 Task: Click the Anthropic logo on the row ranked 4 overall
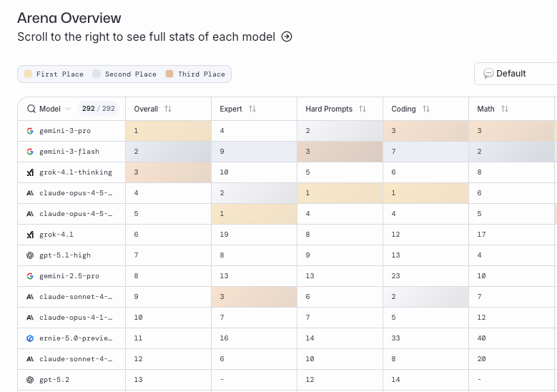[30, 193]
